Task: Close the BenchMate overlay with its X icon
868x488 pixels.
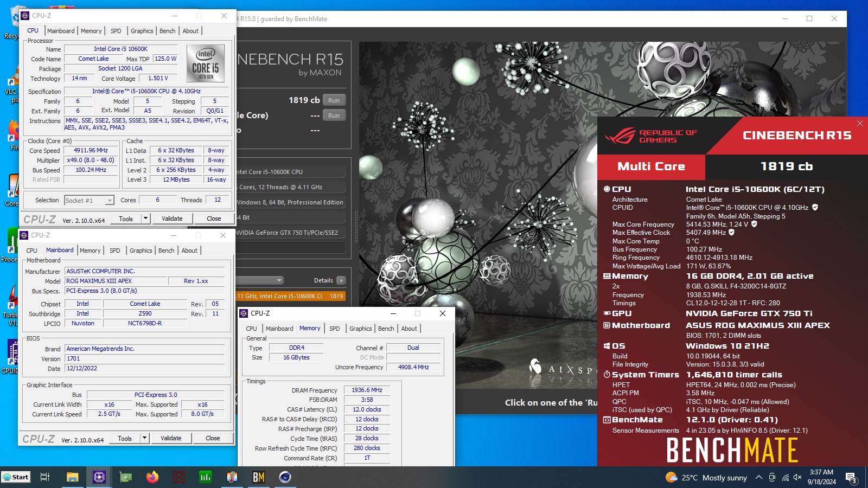Action: (860, 124)
